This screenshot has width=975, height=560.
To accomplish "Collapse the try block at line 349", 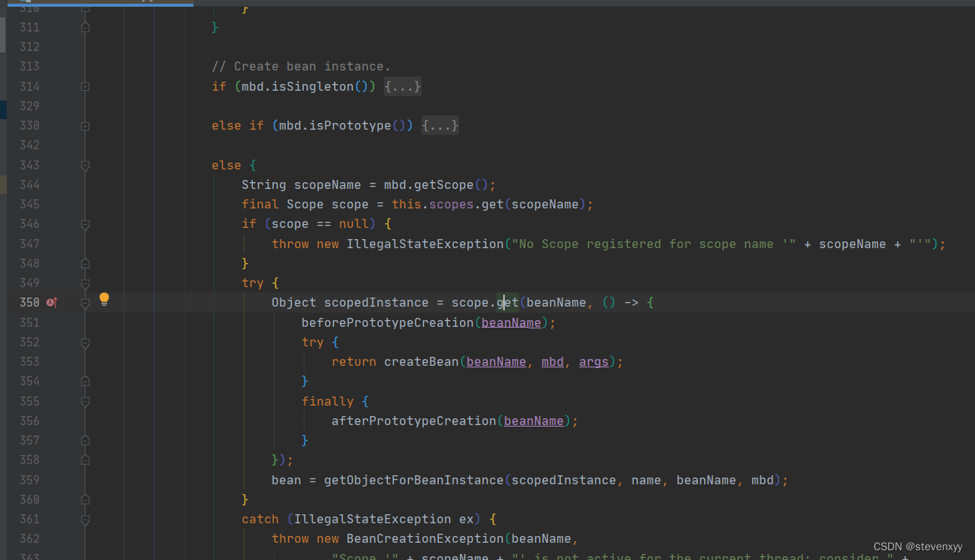I will pyautogui.click(x=85, y=283).
